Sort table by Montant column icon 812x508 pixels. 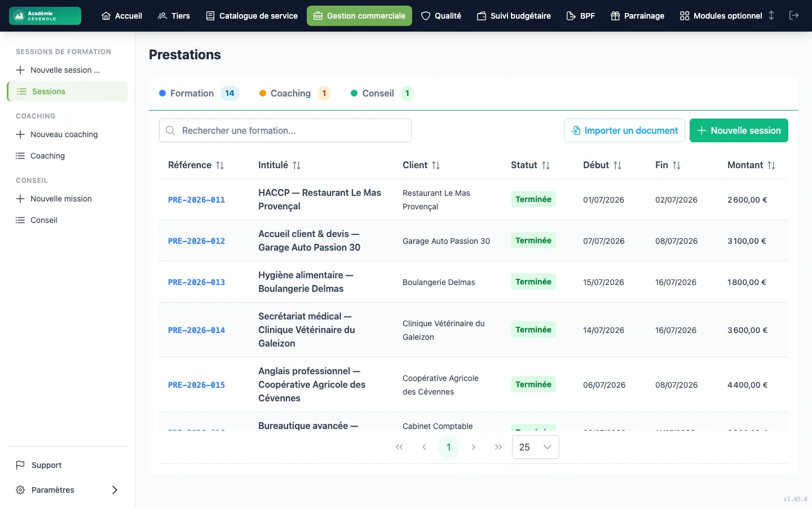tap(771, 165)
